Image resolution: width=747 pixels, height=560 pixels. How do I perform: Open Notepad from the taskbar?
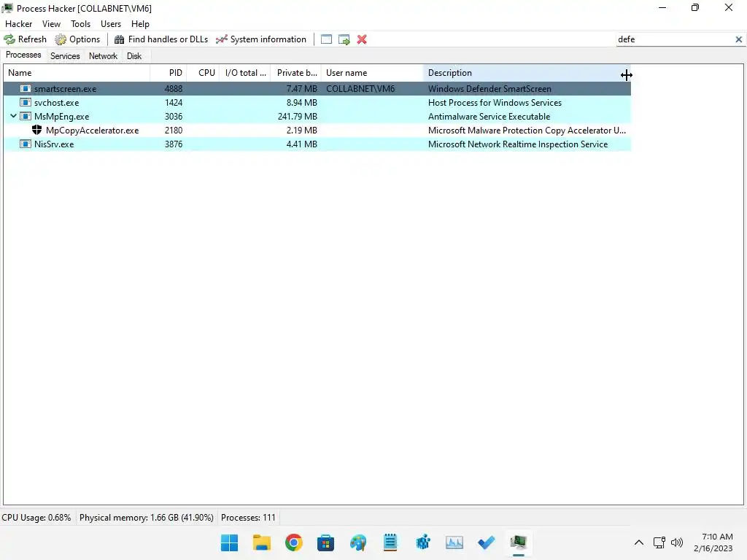click(x=390, y=542)
